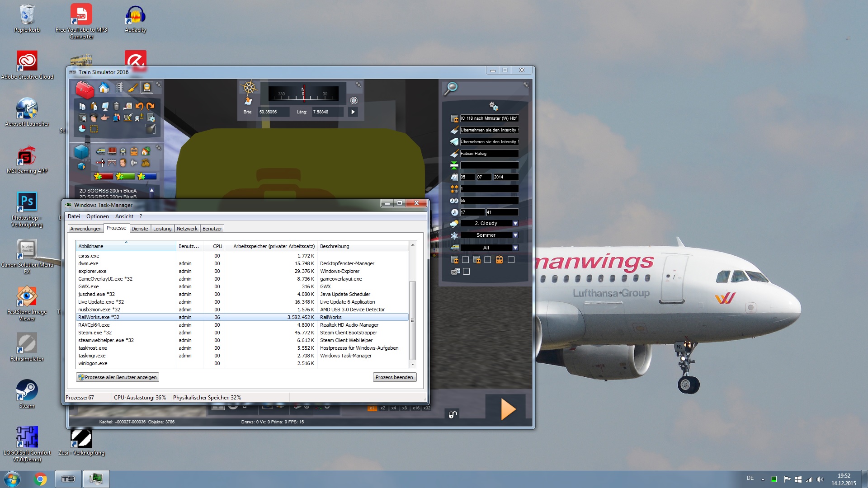Tick the first scenario type checkbox
Viewport: 868px width, 488px height.
pyautogui.click(x=465, y=260)
